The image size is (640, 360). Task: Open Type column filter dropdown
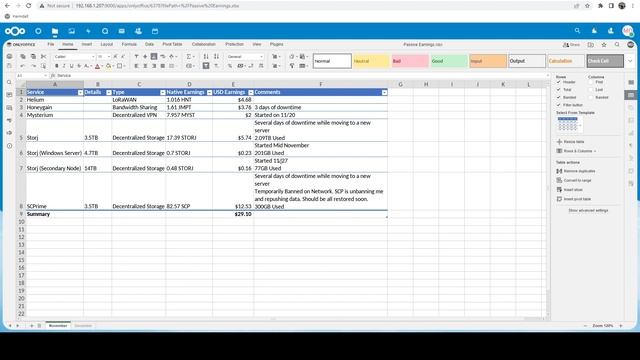(163, 93)
